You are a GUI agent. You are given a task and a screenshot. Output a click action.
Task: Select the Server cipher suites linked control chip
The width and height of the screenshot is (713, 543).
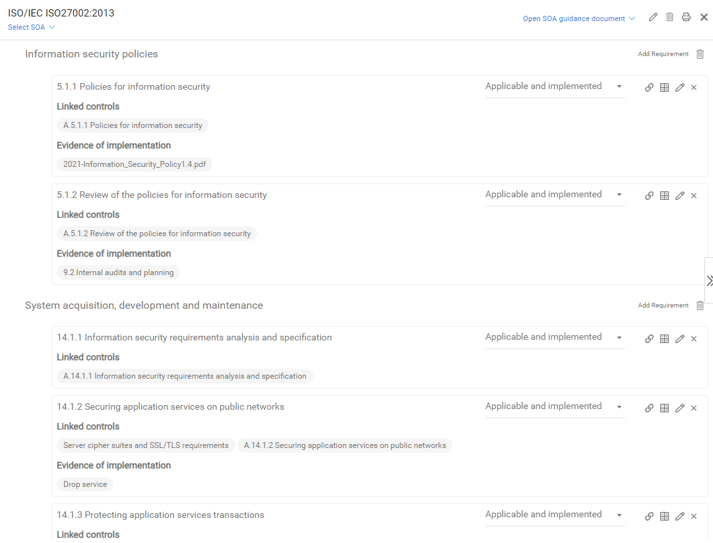(146, 445)
